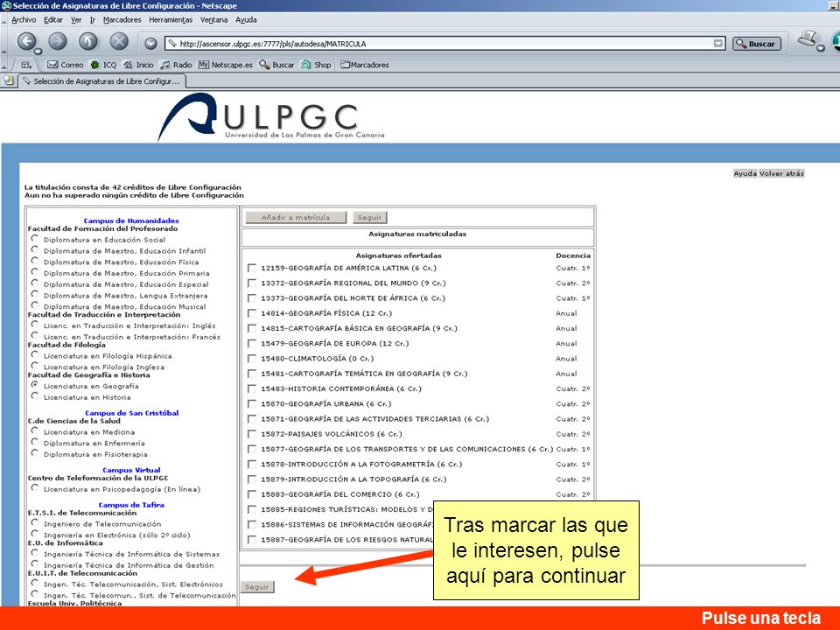
Task: Open the Archivo menu
Action: [24, 20]
